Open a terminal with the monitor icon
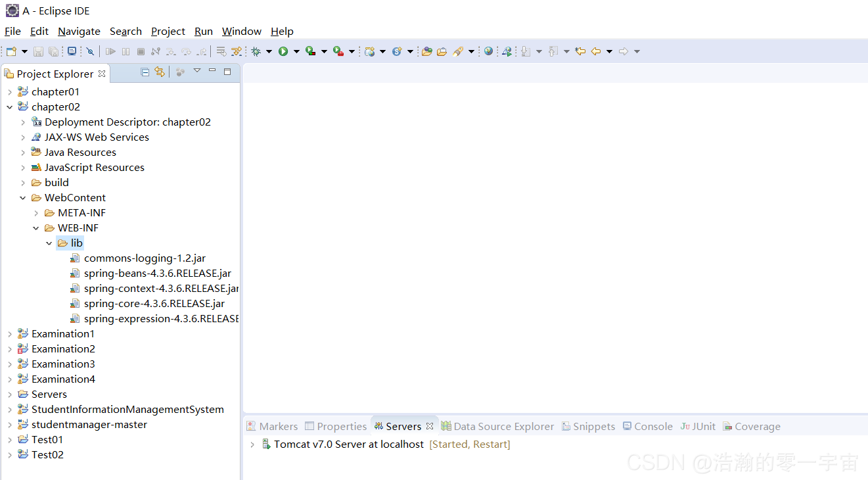This screenshot has width=868, height=480. click(72, 51)
